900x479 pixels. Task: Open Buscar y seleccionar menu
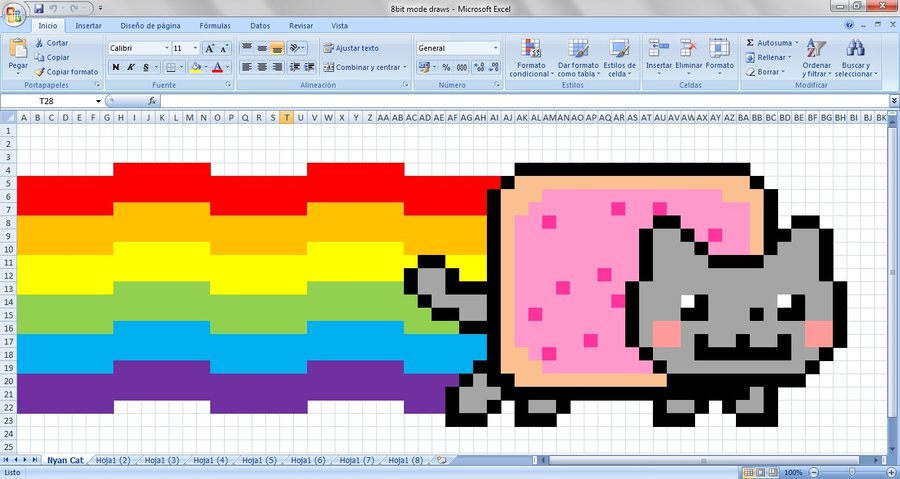856,57
